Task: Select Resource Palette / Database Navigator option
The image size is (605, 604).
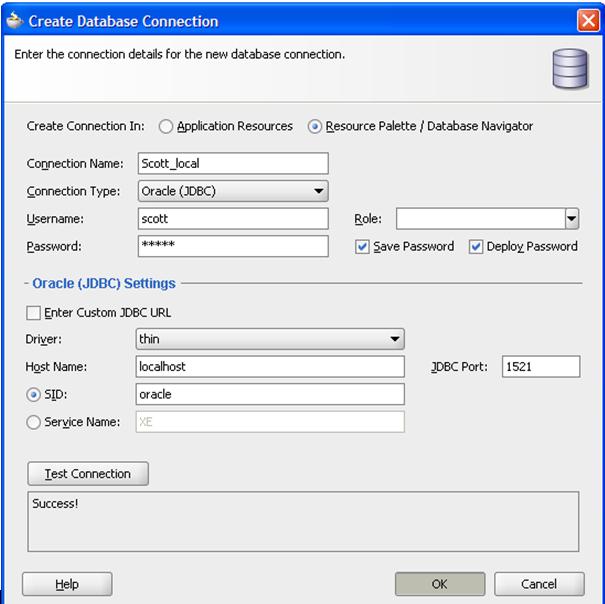Action: (x=316, y=127)
